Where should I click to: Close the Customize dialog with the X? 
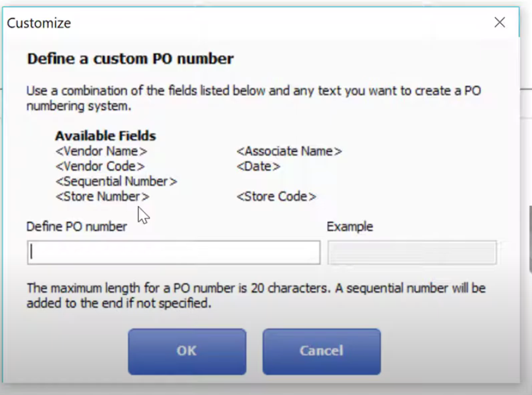coord(499,23)
